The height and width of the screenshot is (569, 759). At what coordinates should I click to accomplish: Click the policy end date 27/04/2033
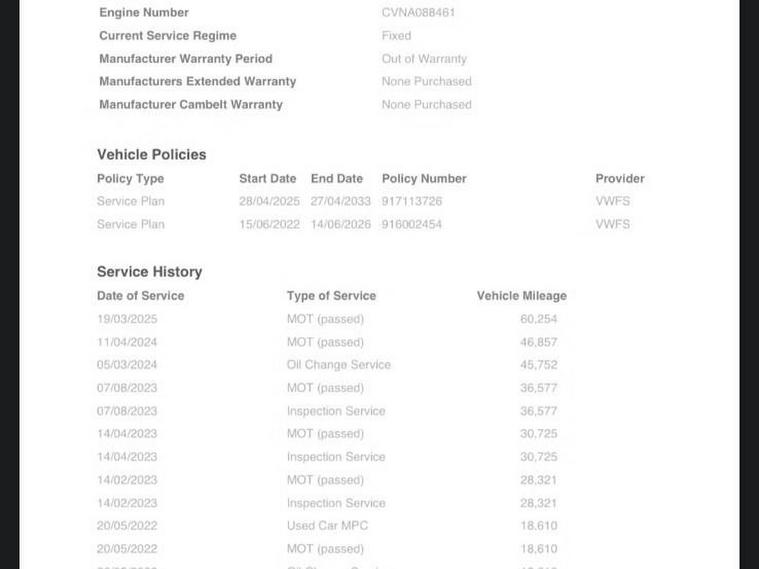(x=340, y=202)
